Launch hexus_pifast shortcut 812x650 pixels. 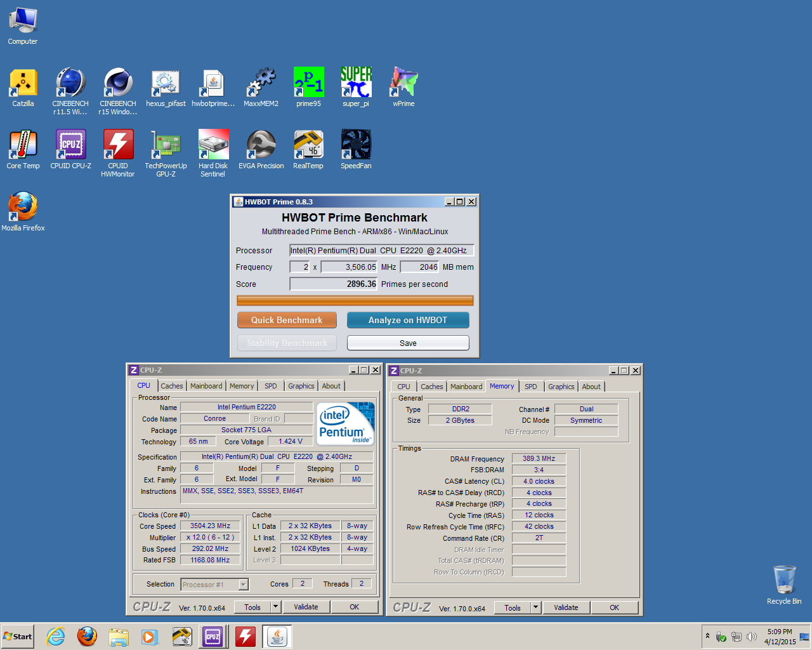tap(166, 88)
